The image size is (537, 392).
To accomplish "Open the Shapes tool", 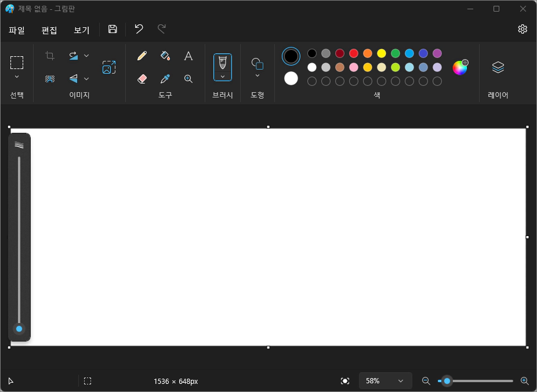I will tap(257, 64).
